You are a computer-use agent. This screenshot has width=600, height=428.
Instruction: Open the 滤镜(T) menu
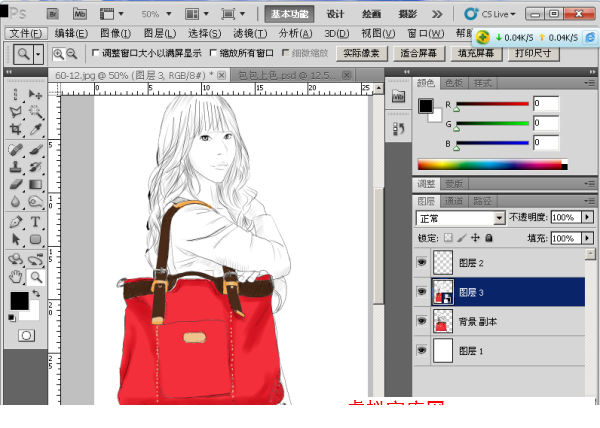click(250, 34)
